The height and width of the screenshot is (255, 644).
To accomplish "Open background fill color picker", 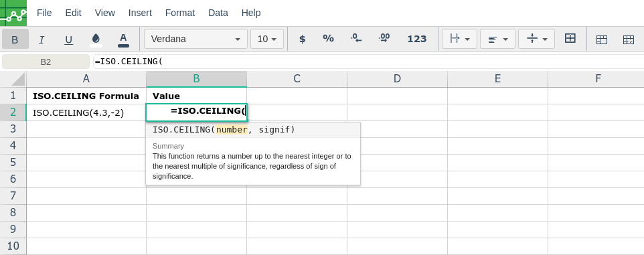I will tap(96, 39).
